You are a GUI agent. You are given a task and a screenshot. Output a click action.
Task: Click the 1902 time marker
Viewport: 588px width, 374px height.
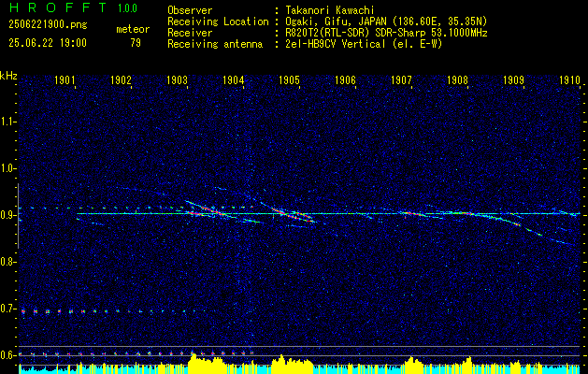(121, 79)
